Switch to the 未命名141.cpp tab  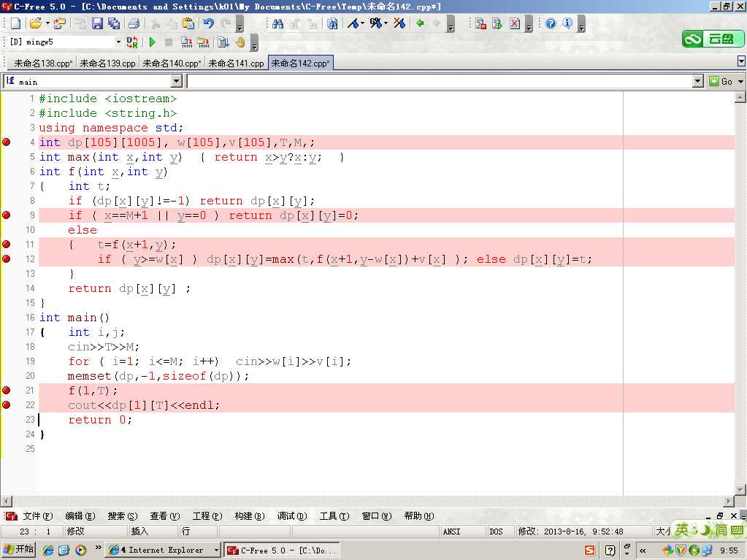(x=237, y=63)
